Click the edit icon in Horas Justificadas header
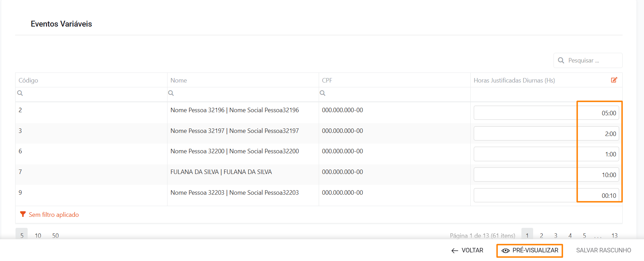The height and width of the screenshot is (261, 644). coord(614,80)
